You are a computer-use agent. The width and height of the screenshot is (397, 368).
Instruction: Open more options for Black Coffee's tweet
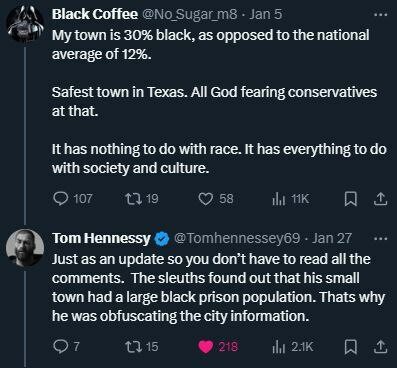click(x=380, y=15)
